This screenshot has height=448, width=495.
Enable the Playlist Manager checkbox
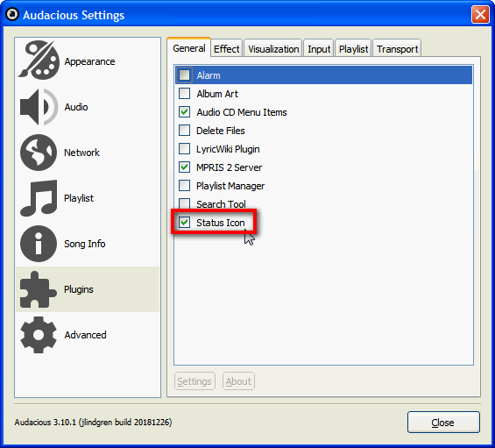[184, 186]
